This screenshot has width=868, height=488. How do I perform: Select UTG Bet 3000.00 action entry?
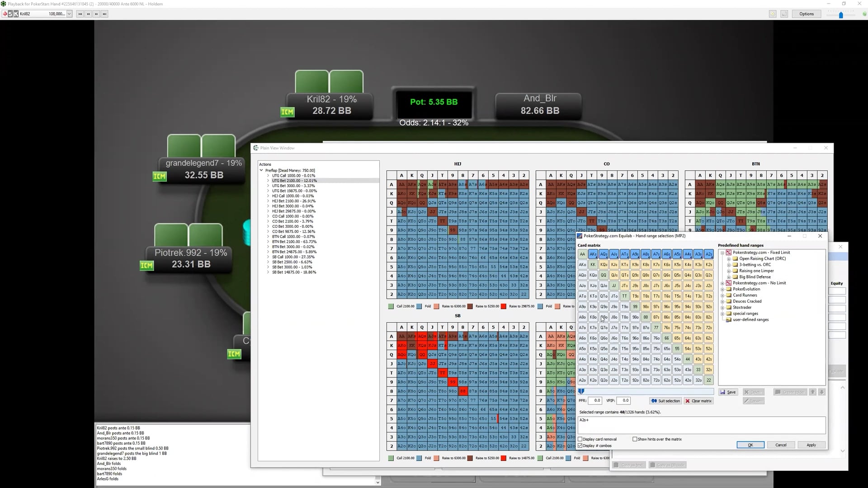tap(293, 186)
